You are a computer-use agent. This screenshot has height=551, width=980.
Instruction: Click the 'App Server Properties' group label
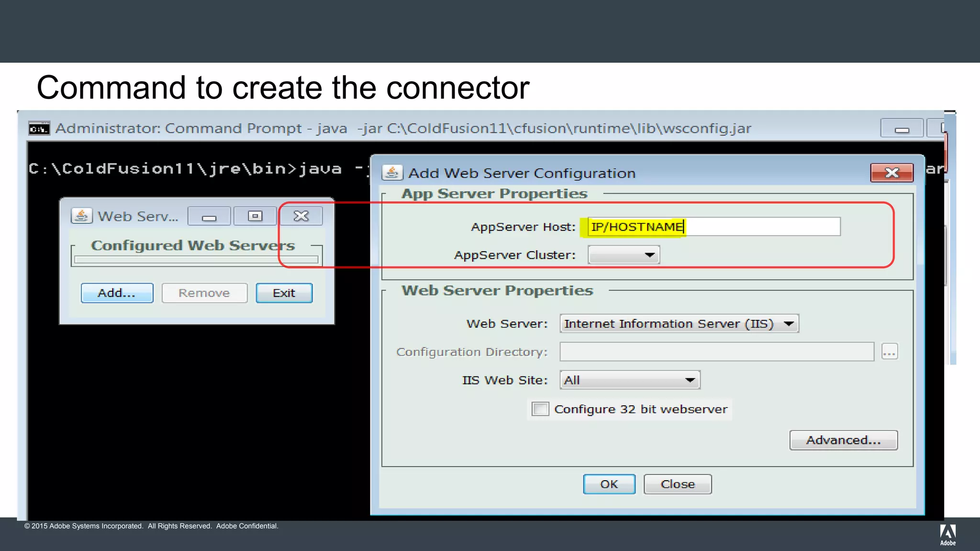coord(494,194)
